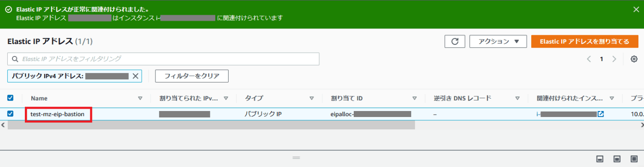Sort by Name column arrow
The image size is (644, 167).
click(x=140, y=98)
